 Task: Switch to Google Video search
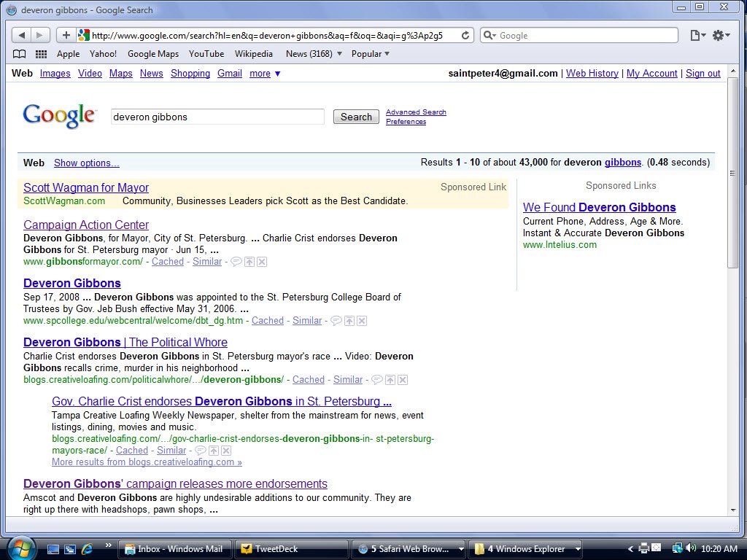90,74
